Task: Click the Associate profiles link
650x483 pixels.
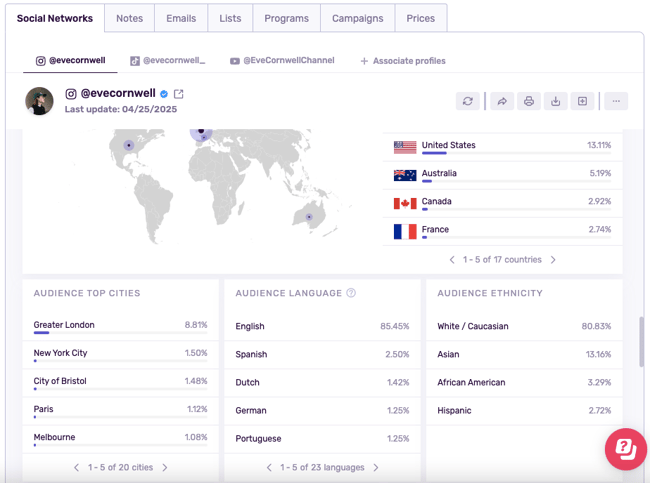Action: (x=403, y=61)
